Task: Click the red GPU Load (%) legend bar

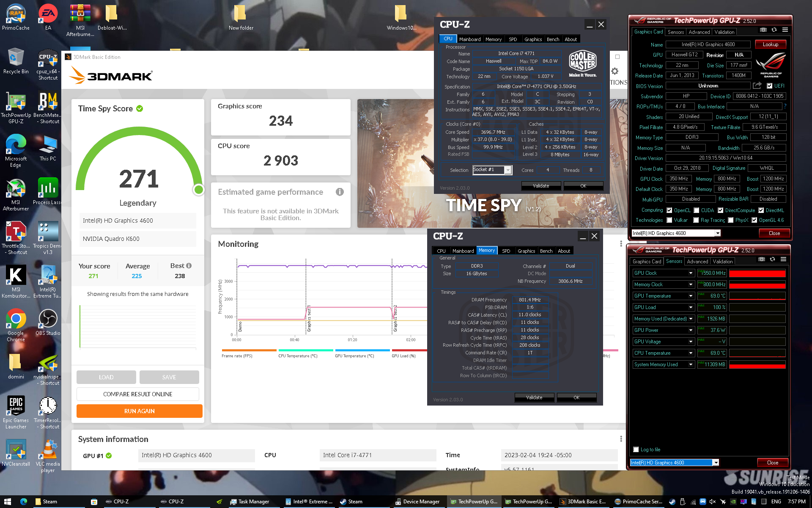Action: coord(409,351)
